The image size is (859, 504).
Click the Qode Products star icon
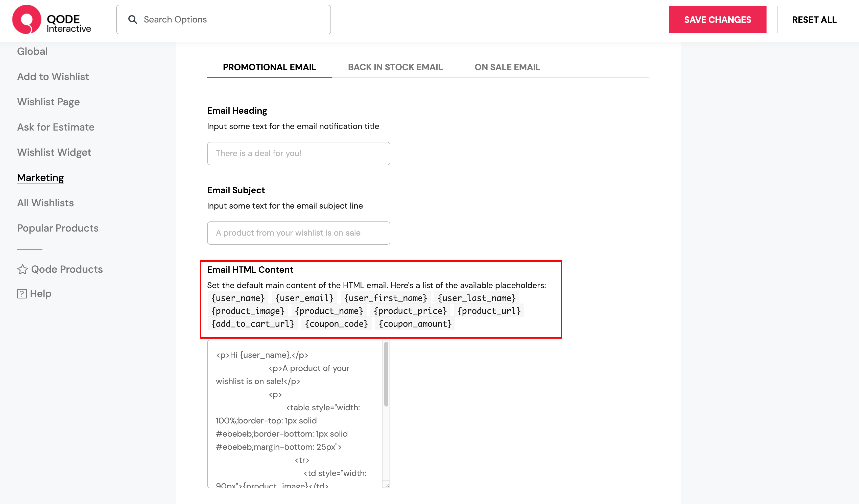pos(22,270)
